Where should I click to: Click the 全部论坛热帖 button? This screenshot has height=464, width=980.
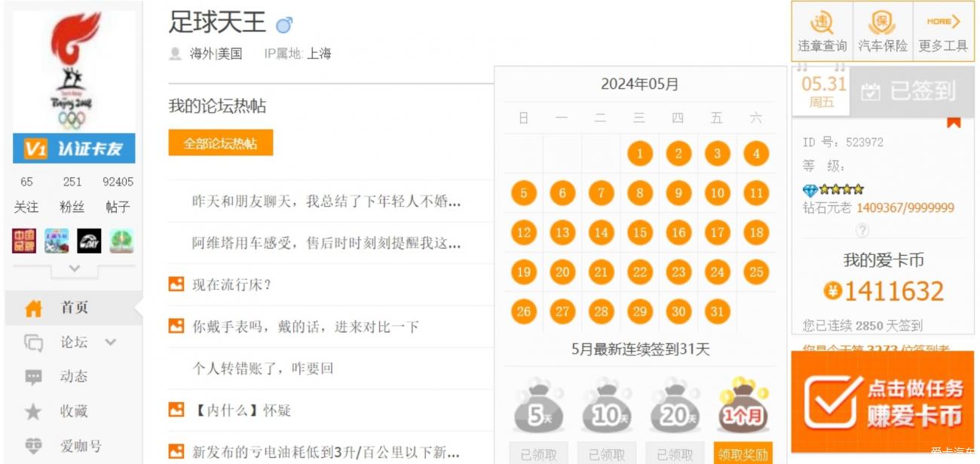pyautogui.click(x=220, y=143)
